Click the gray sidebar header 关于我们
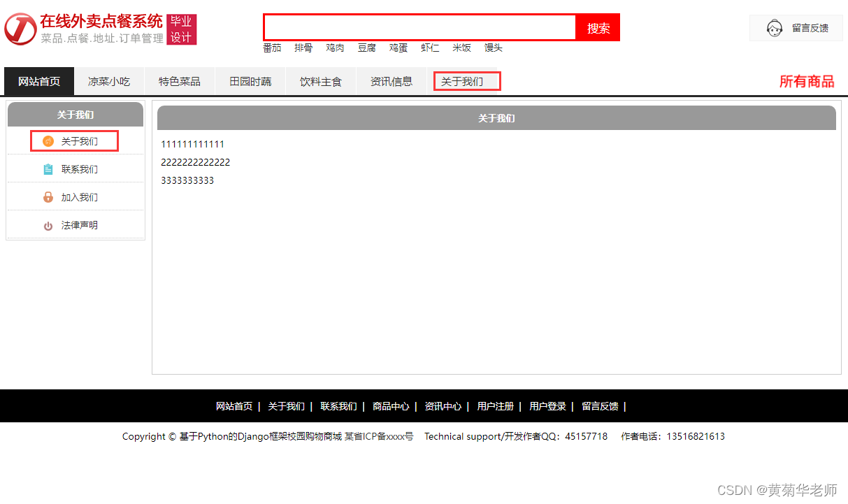Screen dimensions: 848x504 click(76, 114)
